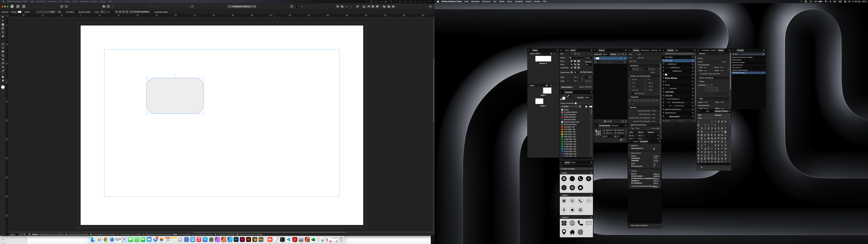The height and width of the screenshot is (244, 868).
Task: Switch to the Checkliste tab
Action: pyautogui.click(x=706, y=50)
